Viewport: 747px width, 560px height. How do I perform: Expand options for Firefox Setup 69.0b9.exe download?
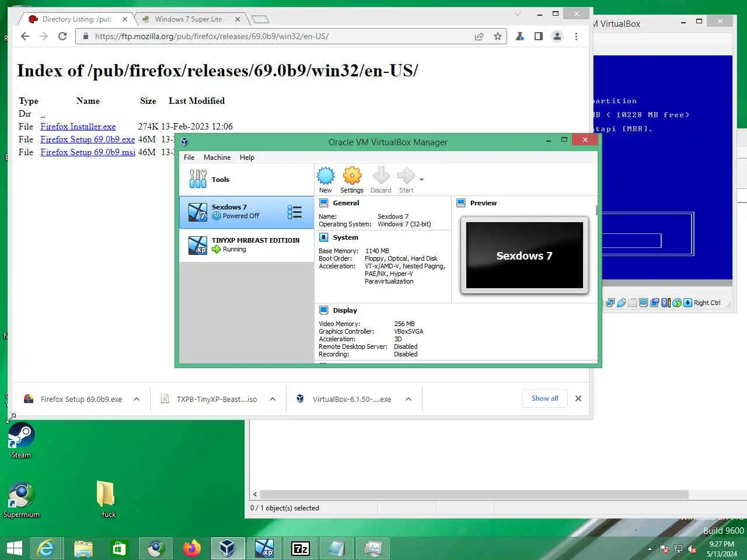137,399
